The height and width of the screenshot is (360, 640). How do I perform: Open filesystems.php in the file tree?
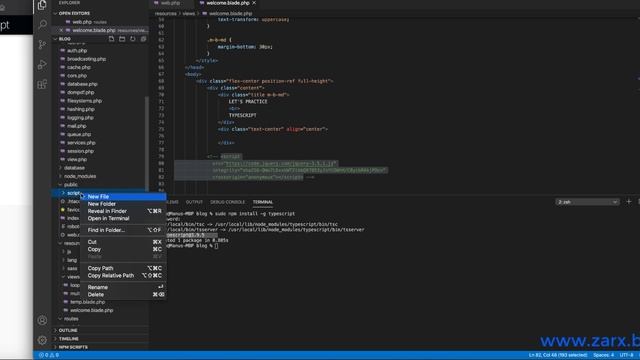84,101
